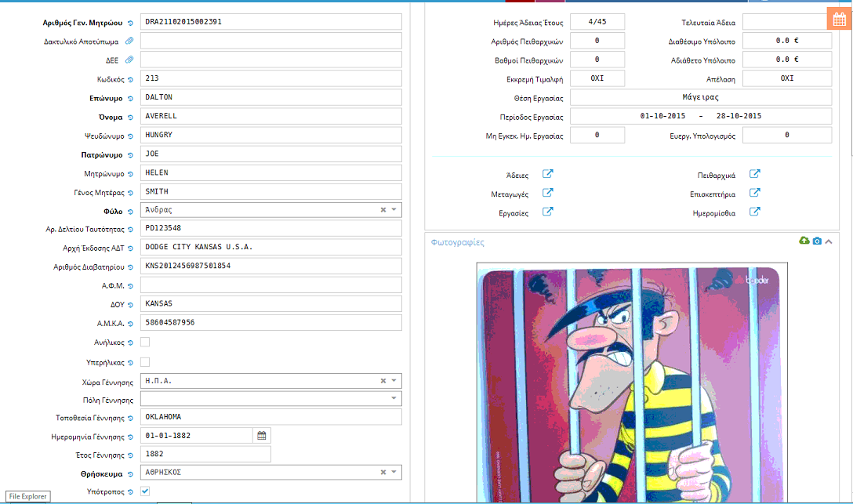Screen dimensions: 853x504
Task: Click the File Explorer tooltip label
Action: 27,496
